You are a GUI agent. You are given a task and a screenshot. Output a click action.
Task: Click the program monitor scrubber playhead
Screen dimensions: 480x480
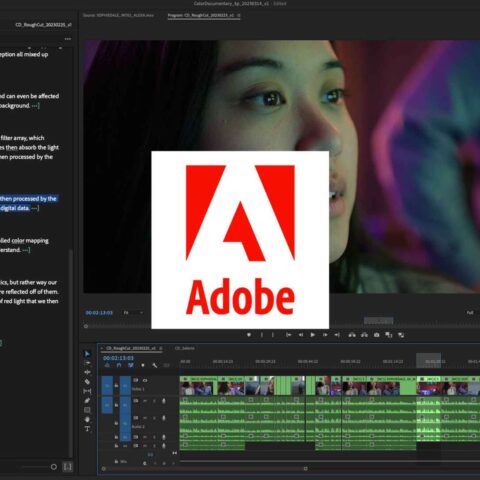pos(86,326)
